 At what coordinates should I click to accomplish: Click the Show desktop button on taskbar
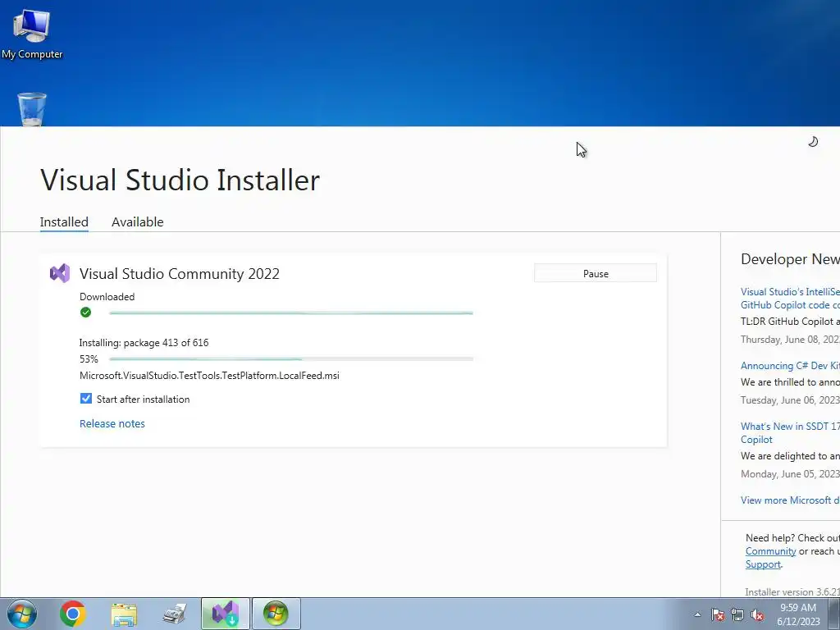click(x=834, y=614)
